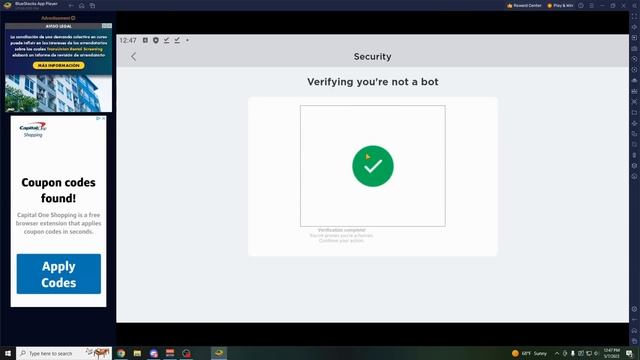Close the Capital One Shopping ad
Image resolution: width=640 pixels, height=360 pixels.
[x=103, y=118]
